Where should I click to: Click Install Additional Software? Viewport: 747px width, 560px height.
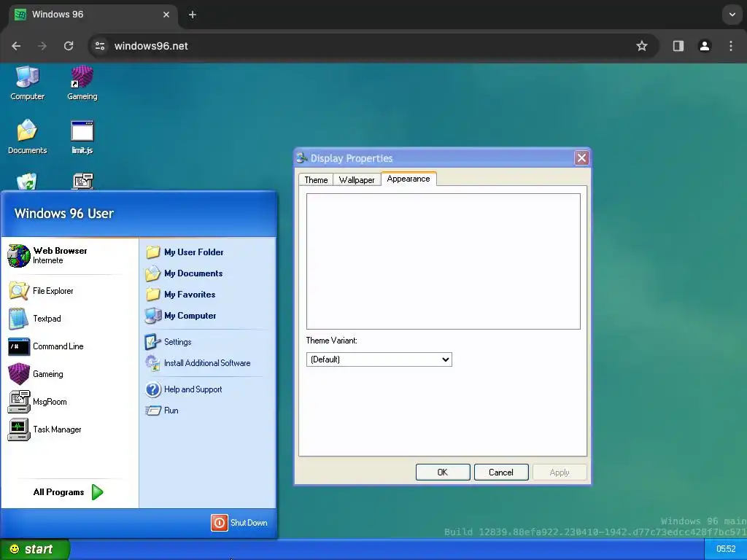coord(198,363)
